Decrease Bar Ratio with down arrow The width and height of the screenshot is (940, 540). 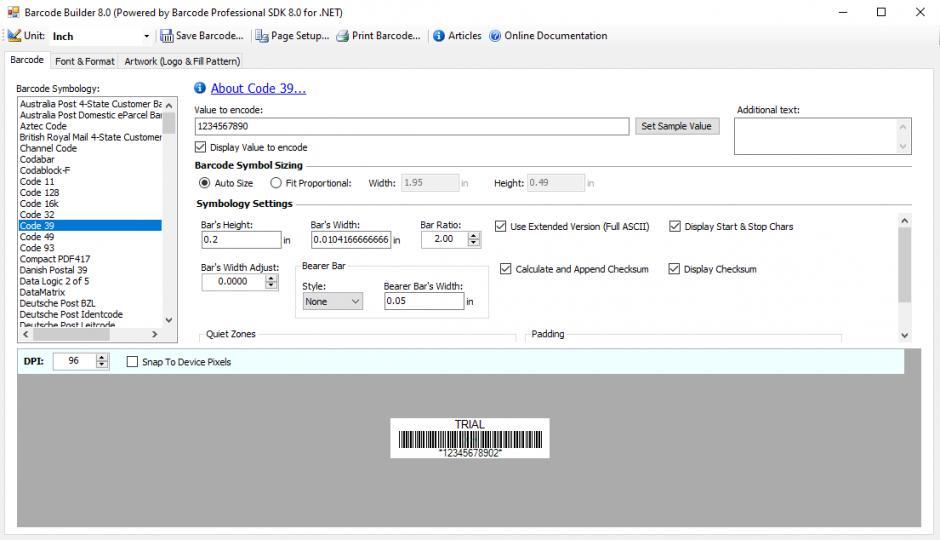click(x=474, y=243)
